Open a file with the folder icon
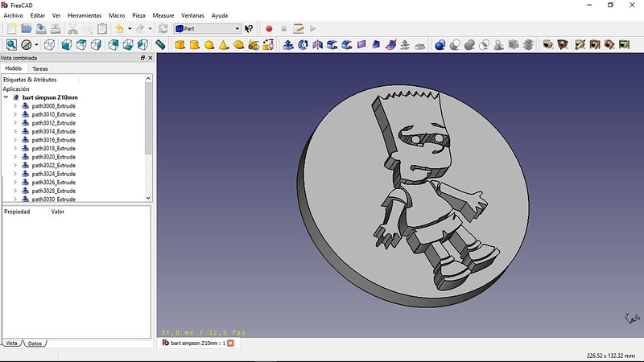 pyautogui.click(x=27, y=29)
